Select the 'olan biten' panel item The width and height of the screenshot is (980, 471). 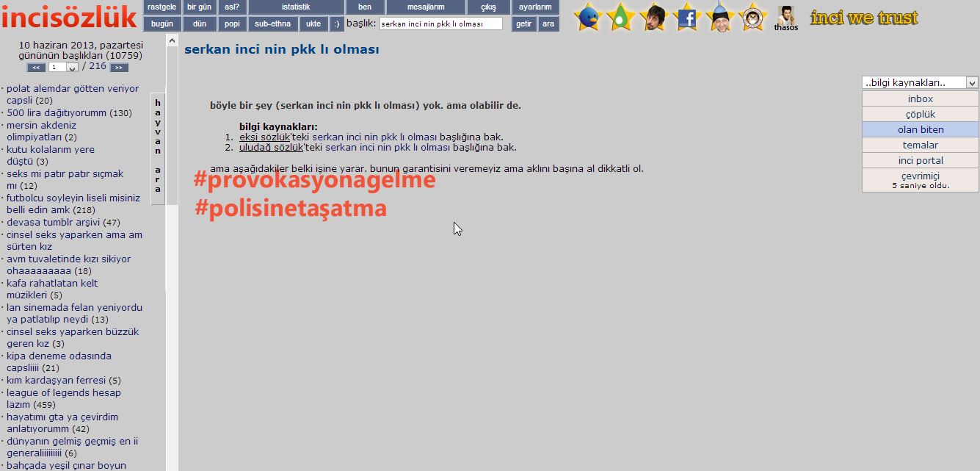(920, 129)
